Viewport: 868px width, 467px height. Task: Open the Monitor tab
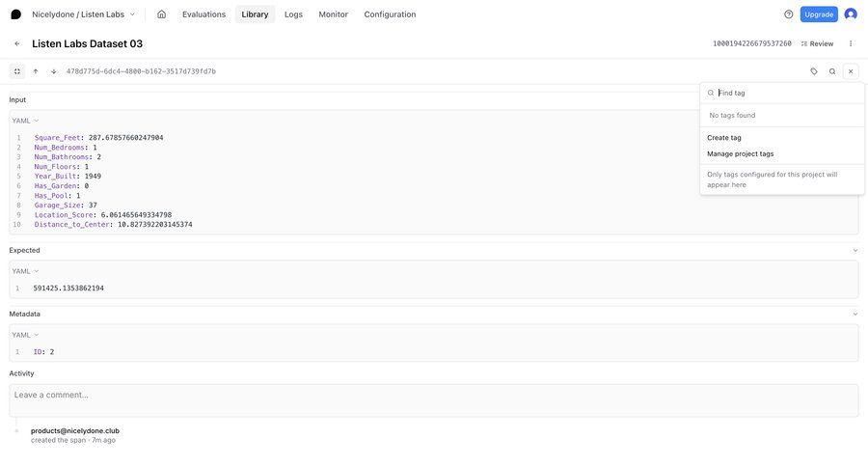334,14
